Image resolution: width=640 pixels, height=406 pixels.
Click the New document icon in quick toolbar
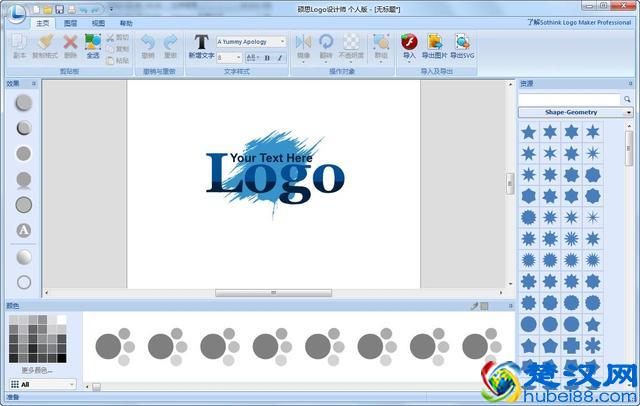click(x=37, y=9)
